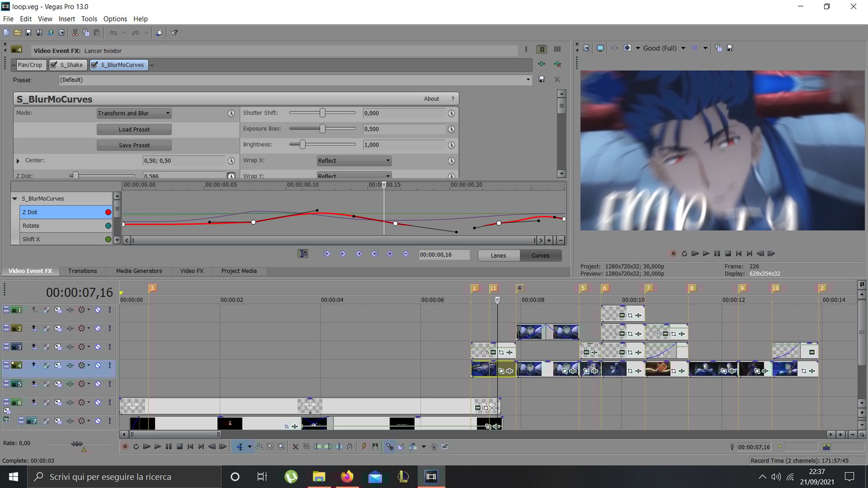The width and height of the screenshot is (868, 488).
Task: Click the Load Preset button
Action: tap(134, 130)
